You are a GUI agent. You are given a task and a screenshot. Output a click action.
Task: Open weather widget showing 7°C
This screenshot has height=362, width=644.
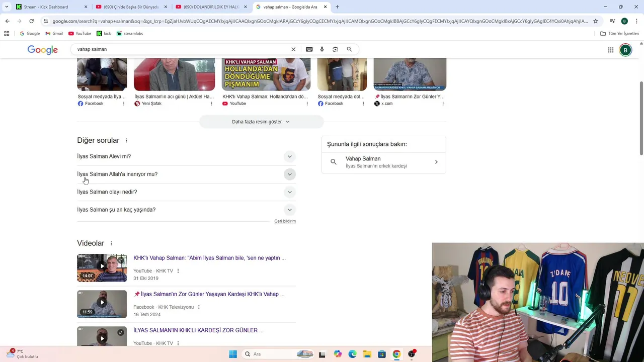[22, 354]
